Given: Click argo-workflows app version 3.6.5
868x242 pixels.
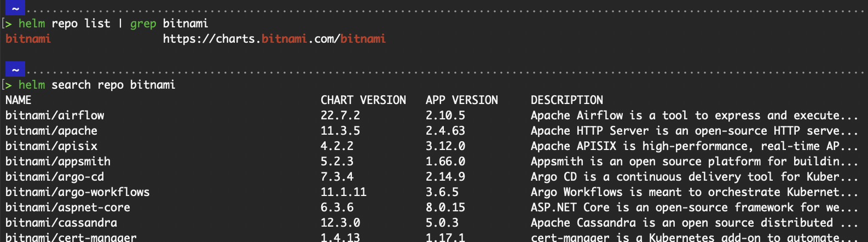Looking at the screenshot, I should tap(442, 192).
